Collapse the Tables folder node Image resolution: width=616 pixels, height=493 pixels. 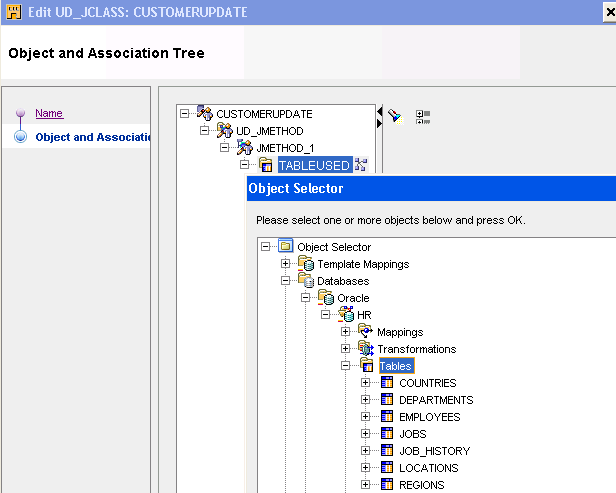coord(345,366)
